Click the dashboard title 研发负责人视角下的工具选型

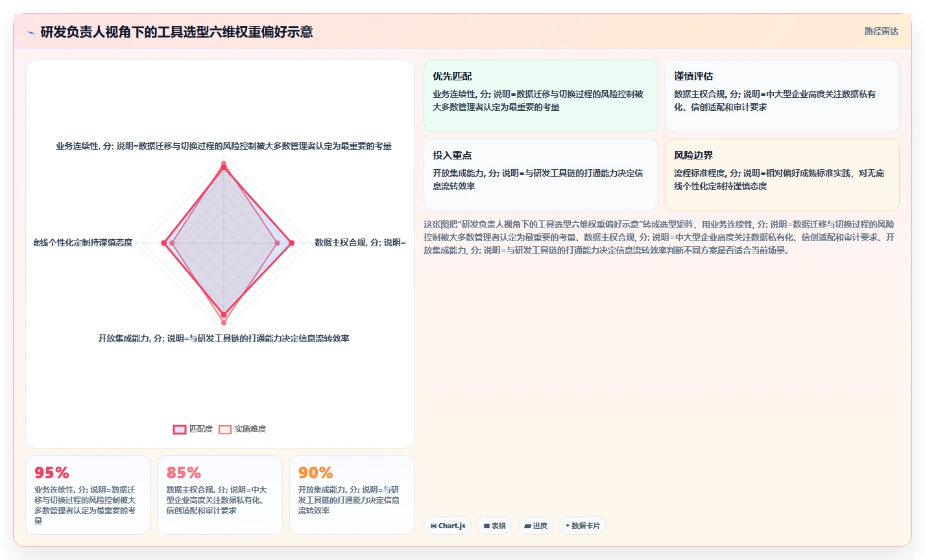(176, 32)
